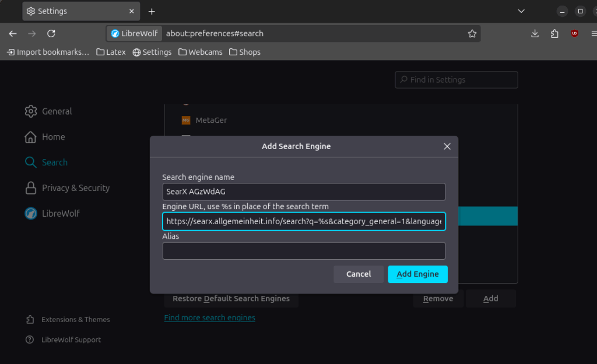Go back with the back arrow
The height and width of the screenshot is (364, 597).
(x=13, y=34)
